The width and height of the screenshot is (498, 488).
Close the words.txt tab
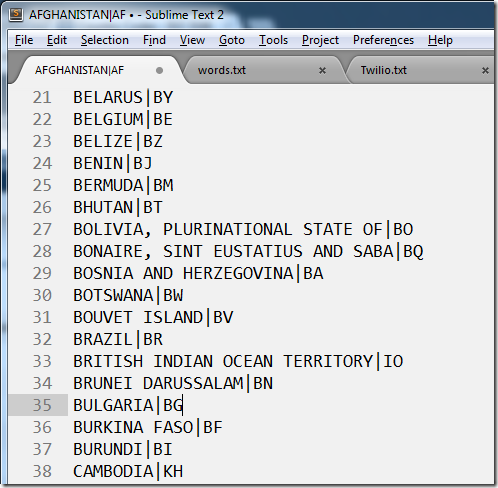coord(322,70)
